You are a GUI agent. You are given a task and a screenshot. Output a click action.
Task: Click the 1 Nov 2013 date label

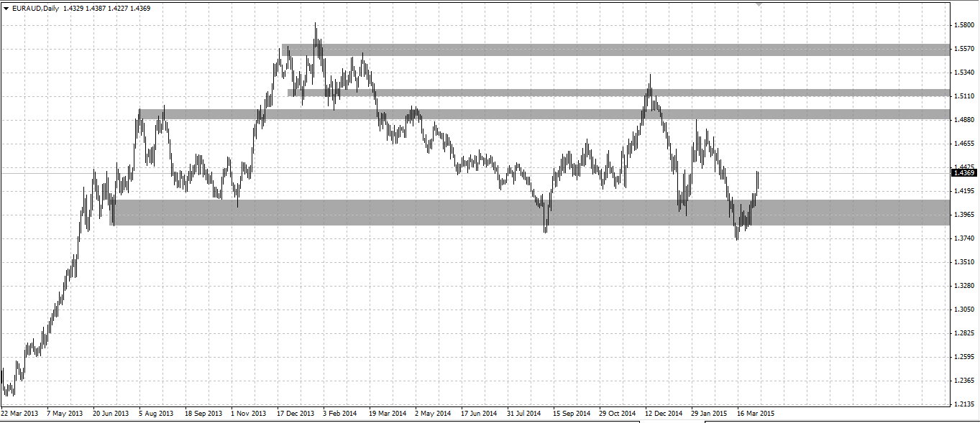249,414
